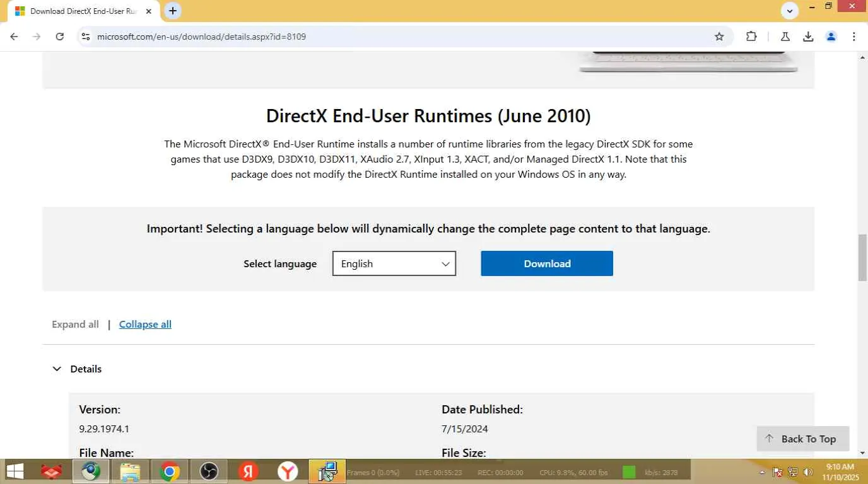Open Yandex Browser from the taskbar
This screenshot has height=484, width=868.
[x=288, y=471]
